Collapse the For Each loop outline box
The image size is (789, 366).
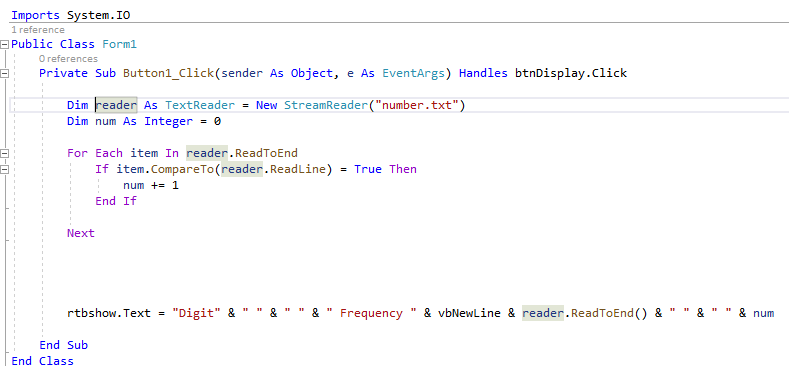tap(5, 153)
